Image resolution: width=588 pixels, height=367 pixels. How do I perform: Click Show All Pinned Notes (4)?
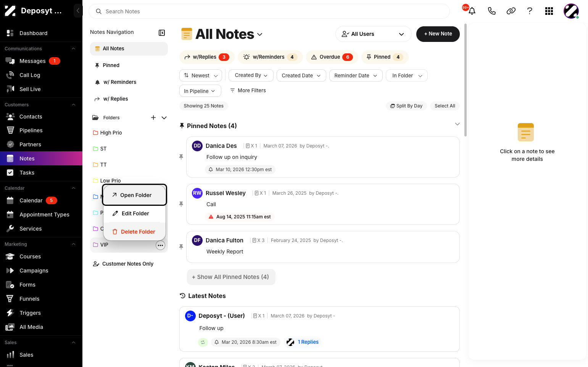tap(231, 277)
